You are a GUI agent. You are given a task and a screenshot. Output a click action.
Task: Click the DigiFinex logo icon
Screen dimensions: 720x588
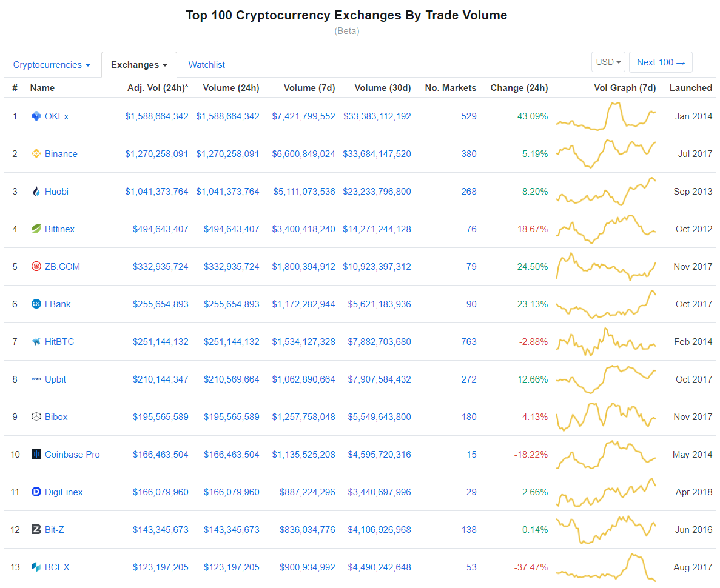(36, 492)
